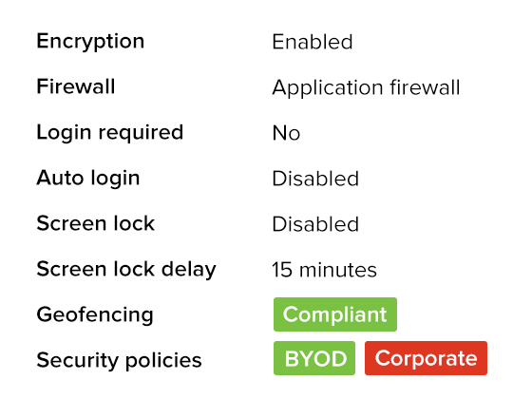
Task: Click the Firewall label
Action: pos(76,86)
